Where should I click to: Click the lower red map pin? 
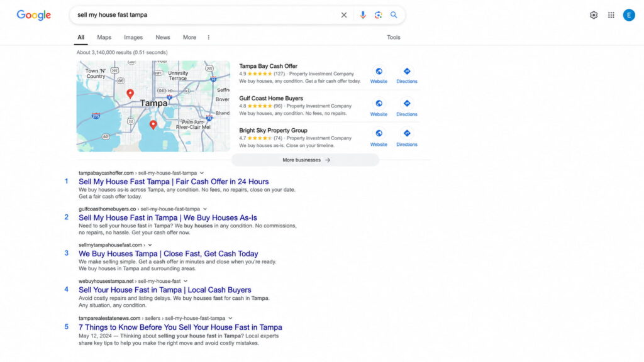pyautogui.click(x=153, y=125)
